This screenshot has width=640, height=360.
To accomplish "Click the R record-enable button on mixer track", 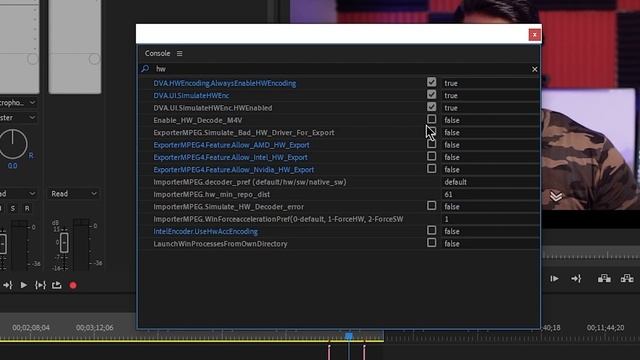I will 27,209.
